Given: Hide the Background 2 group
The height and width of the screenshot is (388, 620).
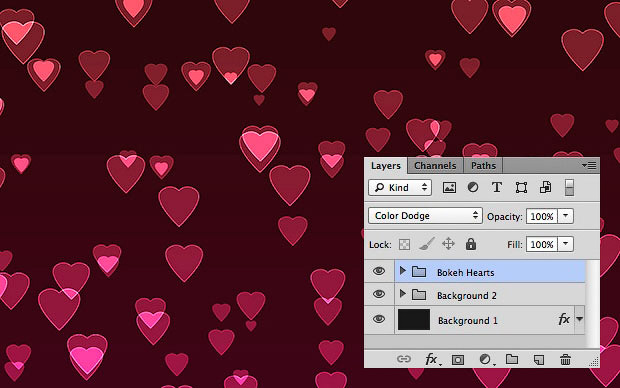Looking at the screenshot, I should coord(379,294).
